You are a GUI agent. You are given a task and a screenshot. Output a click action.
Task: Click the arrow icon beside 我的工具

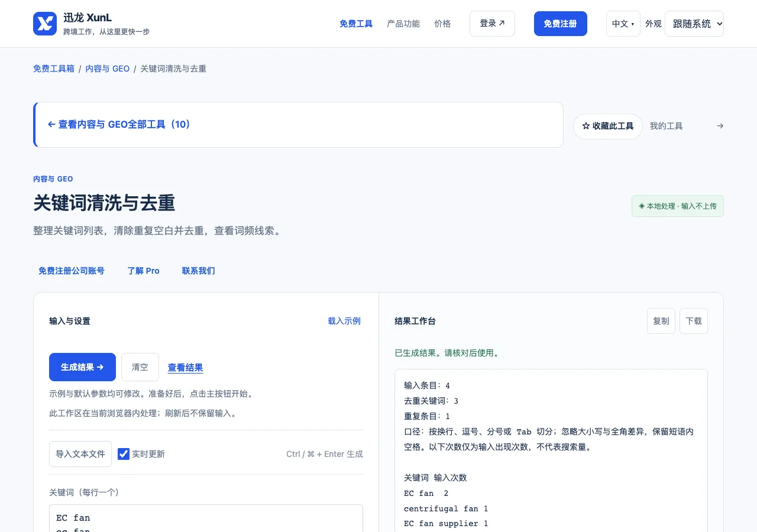pyautogui.click(x=720, y=126)
